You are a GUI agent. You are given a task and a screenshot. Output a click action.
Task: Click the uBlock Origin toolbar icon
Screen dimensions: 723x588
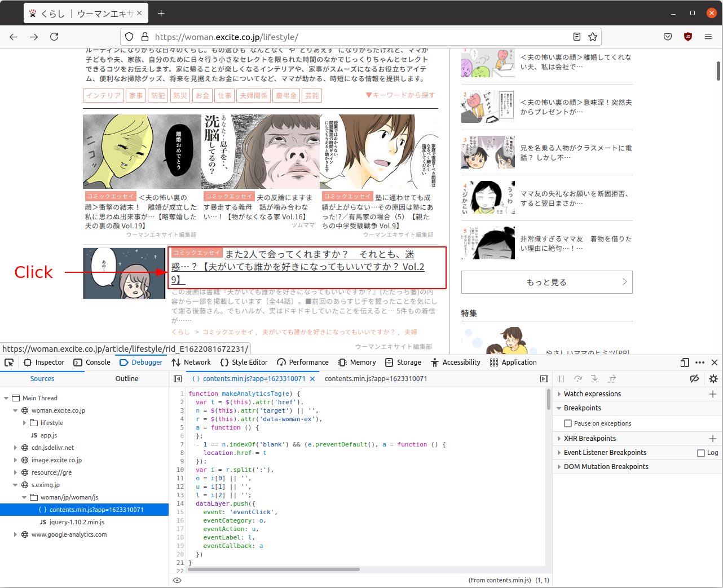pos(687,36)
